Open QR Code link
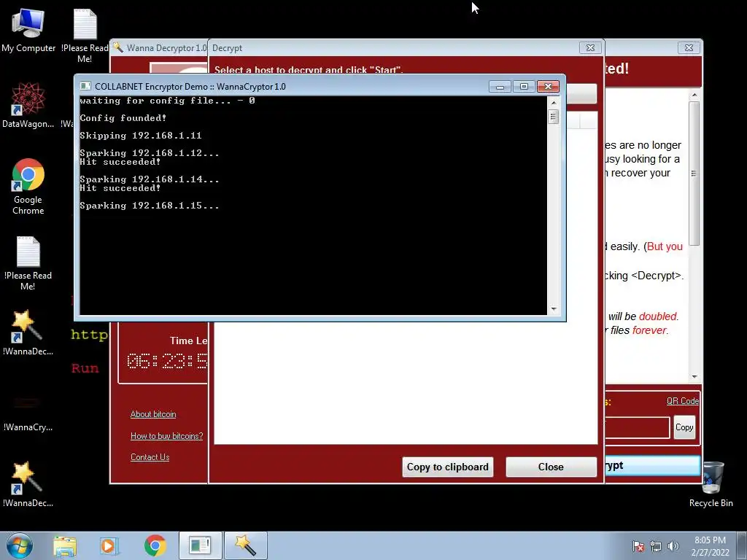The height and width of the screenshot is (560, 747). click(x=683, y=401)
